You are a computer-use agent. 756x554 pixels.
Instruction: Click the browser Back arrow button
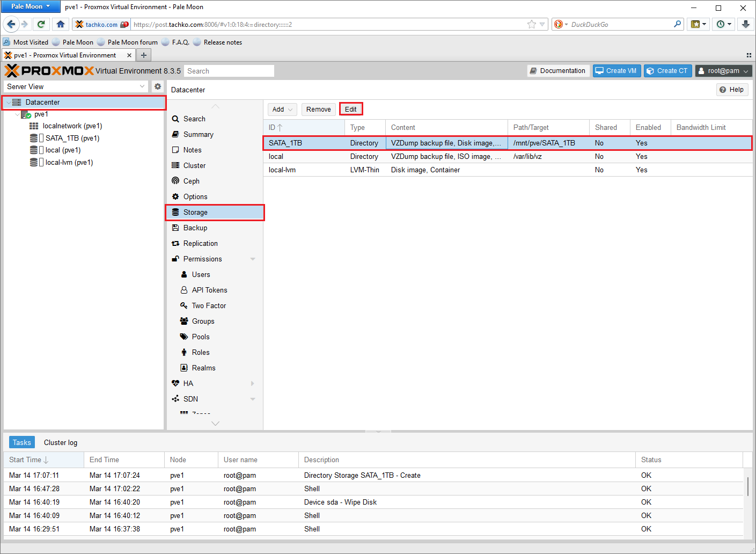pyautogui.click(x=11, y=24)
